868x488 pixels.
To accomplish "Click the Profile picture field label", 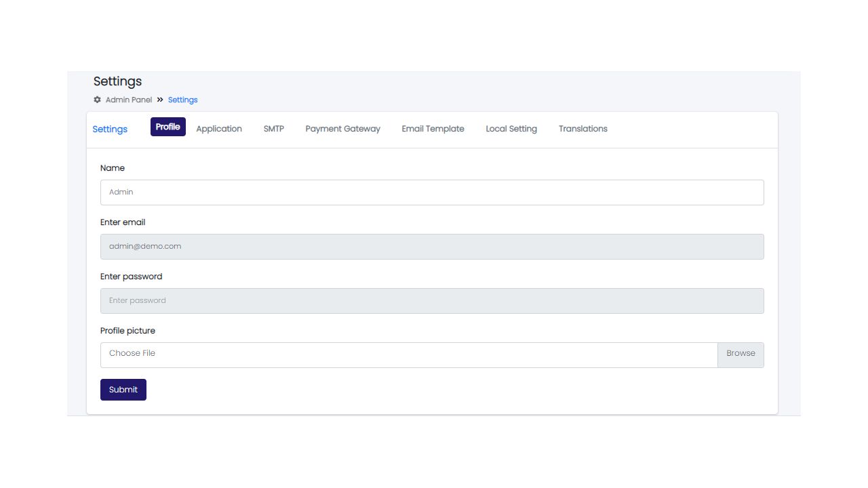I will click(127, 331).
